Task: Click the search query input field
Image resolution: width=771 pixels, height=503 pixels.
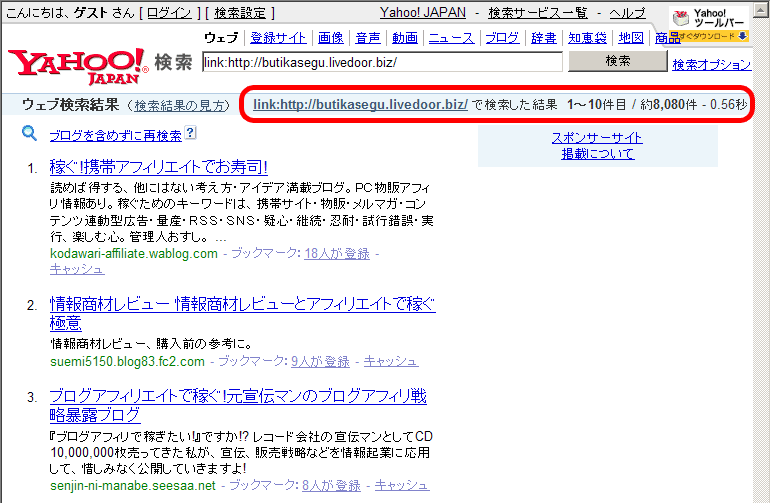Action: point(382,62)
